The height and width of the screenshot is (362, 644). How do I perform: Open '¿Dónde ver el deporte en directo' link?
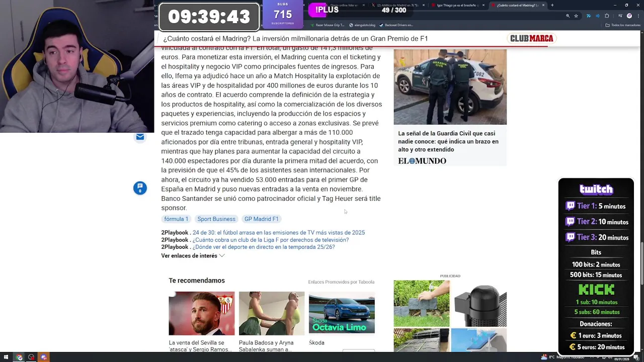[264, 247]
